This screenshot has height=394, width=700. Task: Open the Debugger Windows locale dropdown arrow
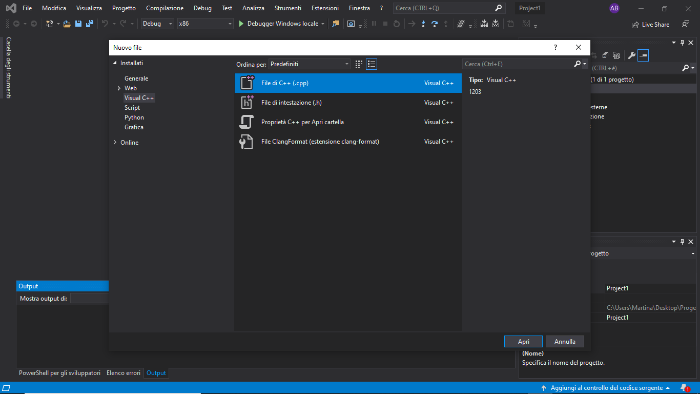coord(323,24)
